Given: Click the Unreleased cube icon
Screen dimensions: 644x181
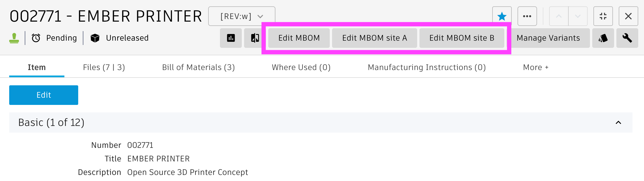Looking at the screenshot, I should (x=95, y=38).
